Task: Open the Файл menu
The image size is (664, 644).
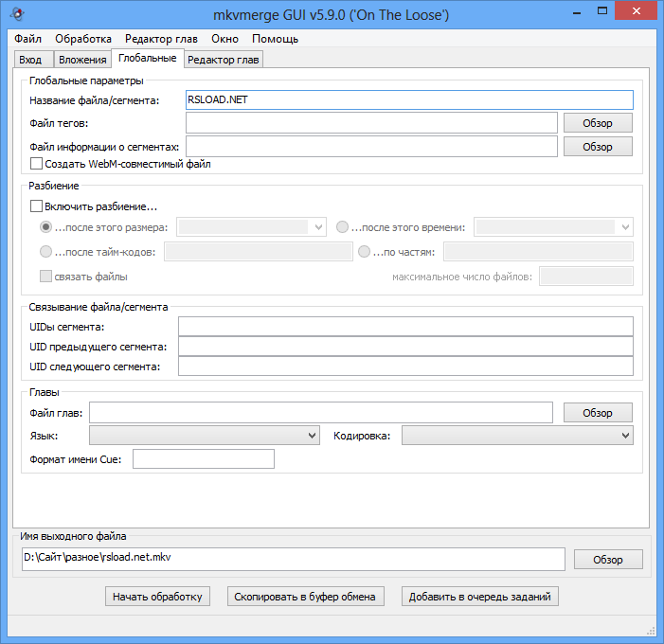Action: point(28,39)
